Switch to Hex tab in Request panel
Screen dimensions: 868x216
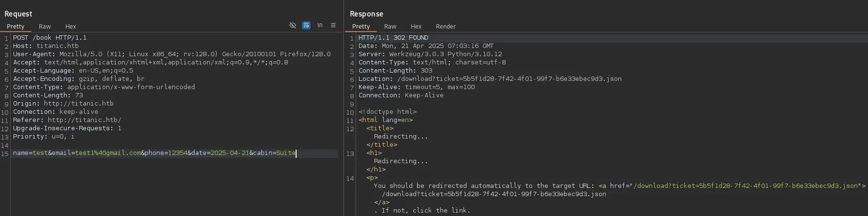click(x=71, y=27)
